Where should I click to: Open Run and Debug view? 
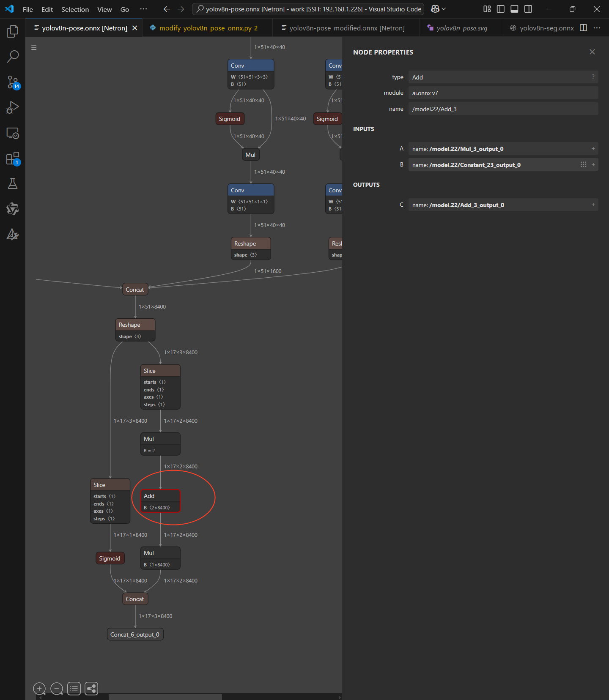pos(13,107)
